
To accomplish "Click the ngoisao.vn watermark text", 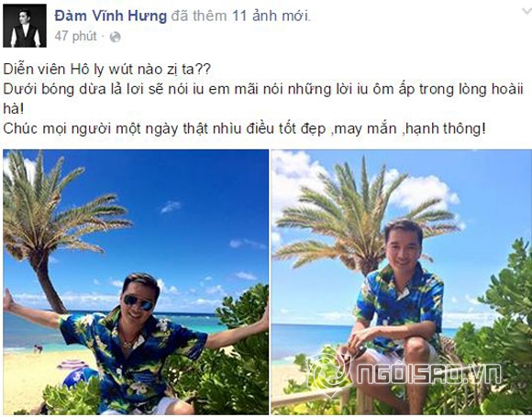I will [429, 374].
